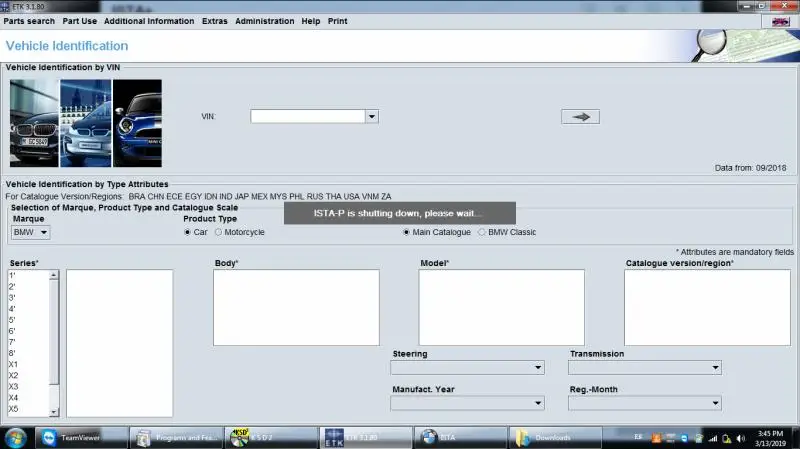Switch to KSD2 taskbar item
Screen dimensions: 800x449
pyautogui.click(x=271, y=438)
